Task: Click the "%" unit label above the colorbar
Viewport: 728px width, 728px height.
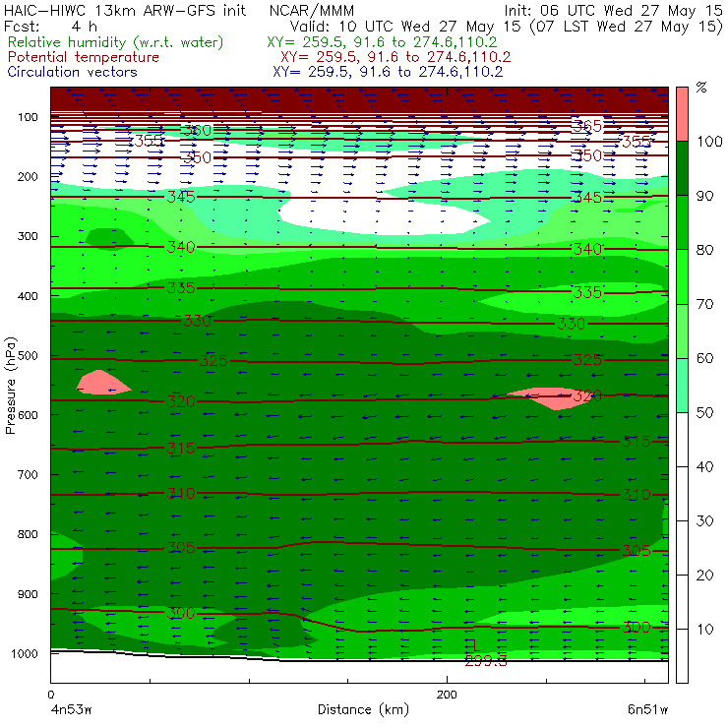Action: click(701, 88)
